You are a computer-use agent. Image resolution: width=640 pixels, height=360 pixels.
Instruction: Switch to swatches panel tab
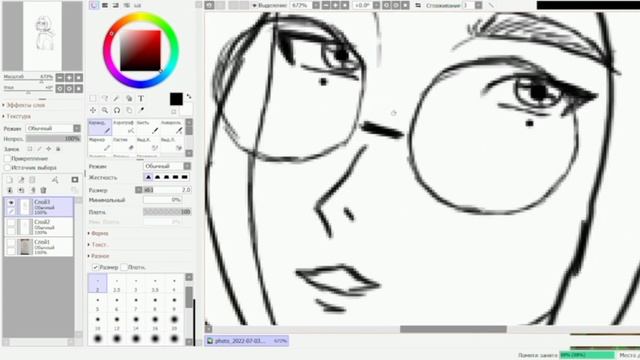coord(127,5)
